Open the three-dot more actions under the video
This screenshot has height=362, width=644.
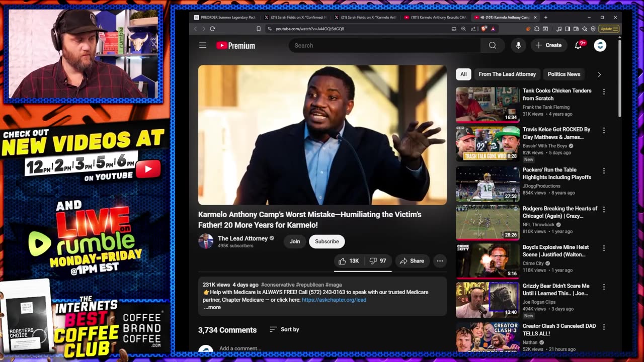click(x=440, y=261)
